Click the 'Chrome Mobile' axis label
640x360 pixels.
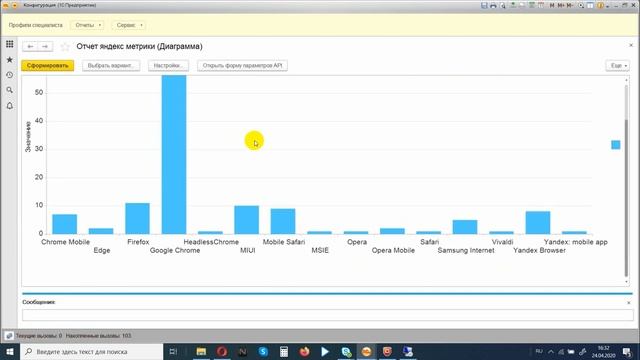(65, 242)
